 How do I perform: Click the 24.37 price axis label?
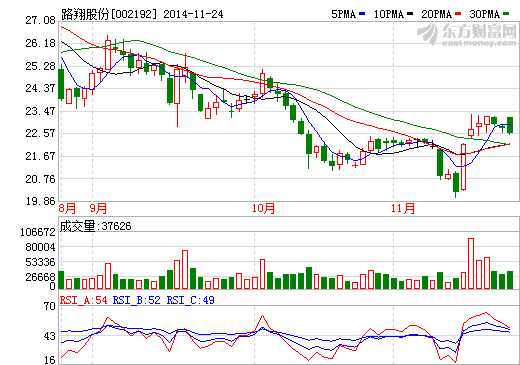coord(40,88)
